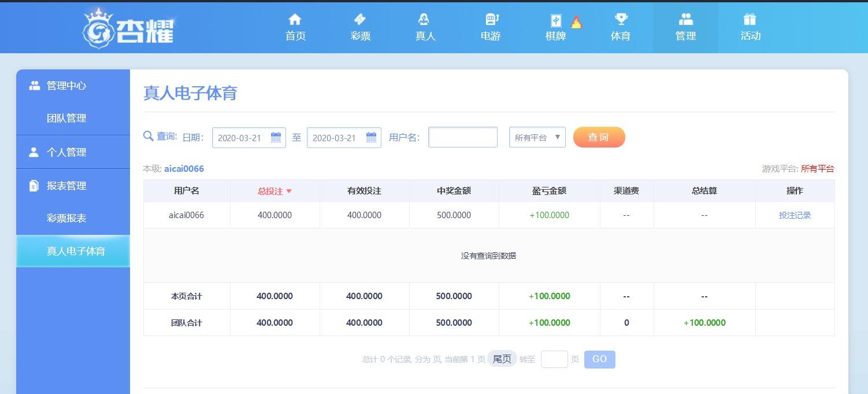This screenshot has height=394, width=868.
Task: Open the 所有平台 platform dropdown
Action: click(537, 137)
